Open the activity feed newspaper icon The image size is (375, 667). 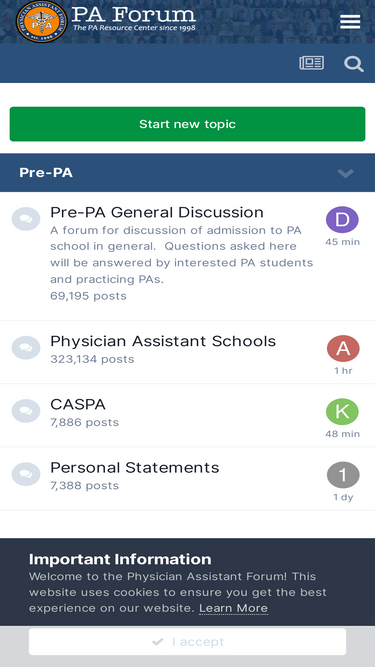312,63
